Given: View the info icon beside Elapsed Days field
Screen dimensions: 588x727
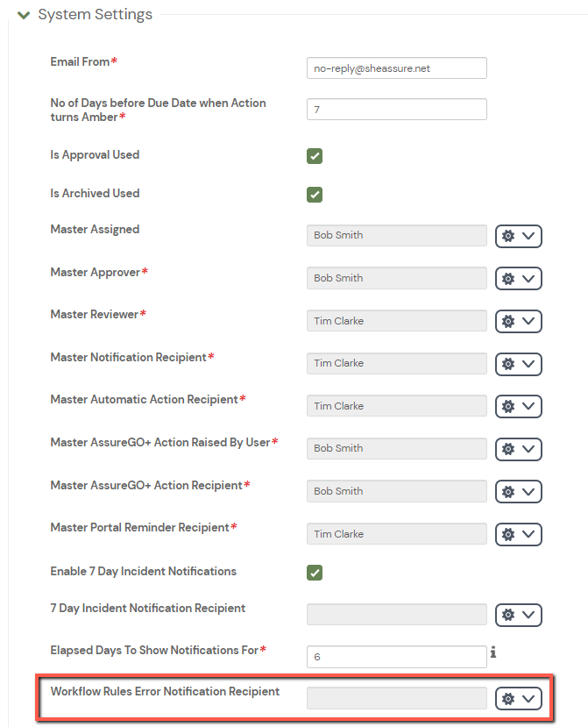Looking at the screenshot, I should (494, 651).
